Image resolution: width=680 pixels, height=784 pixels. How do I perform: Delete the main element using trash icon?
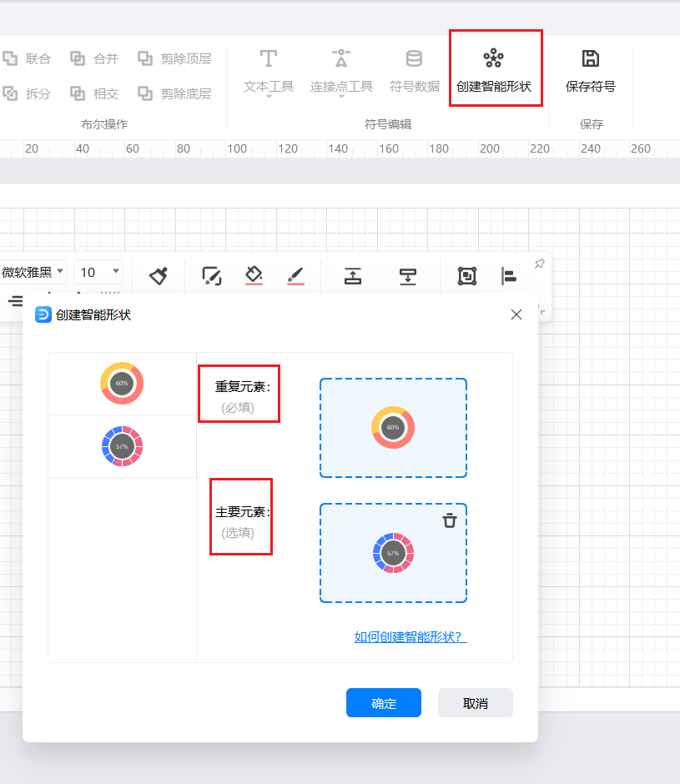[450, 520]
